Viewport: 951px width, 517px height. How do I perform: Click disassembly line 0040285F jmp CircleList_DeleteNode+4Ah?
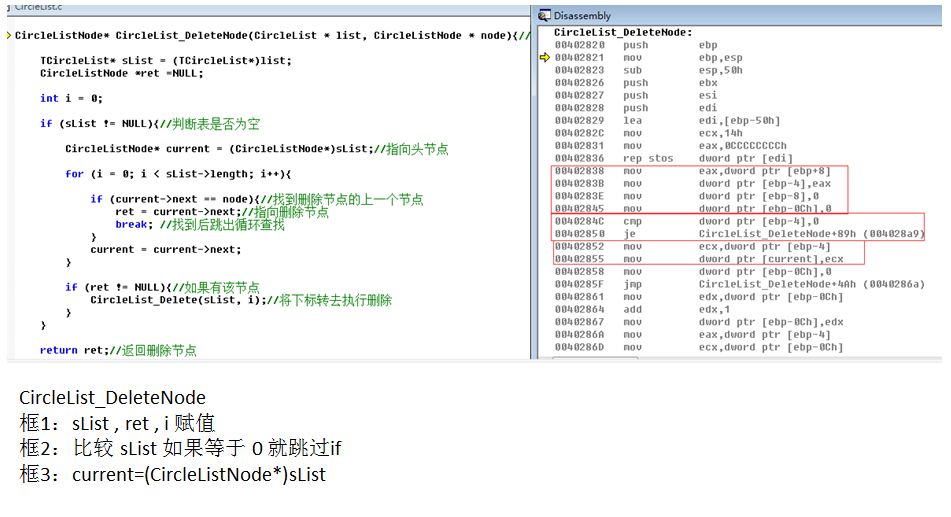(739, 284)
